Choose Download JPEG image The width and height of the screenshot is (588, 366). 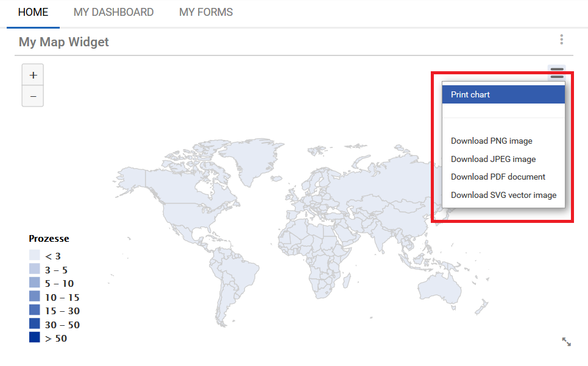(493, 159)
